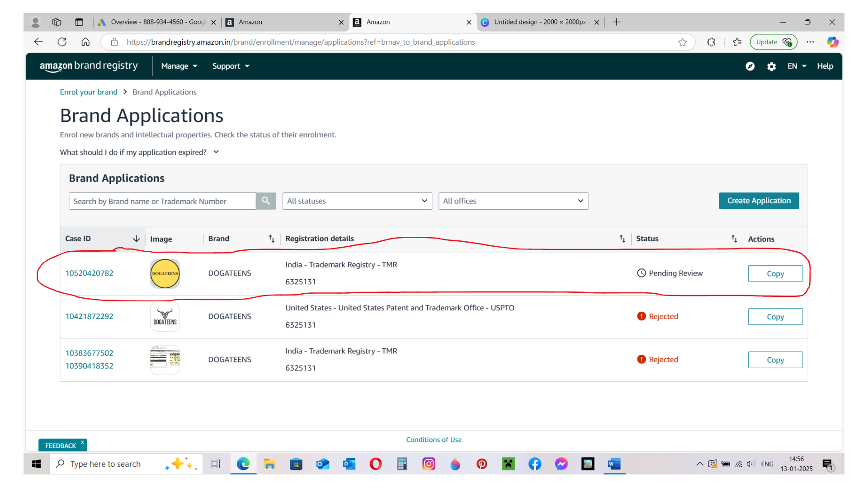Expand 'What should I do if my application expired?'
868x488 pixels.
coord(140,152)
